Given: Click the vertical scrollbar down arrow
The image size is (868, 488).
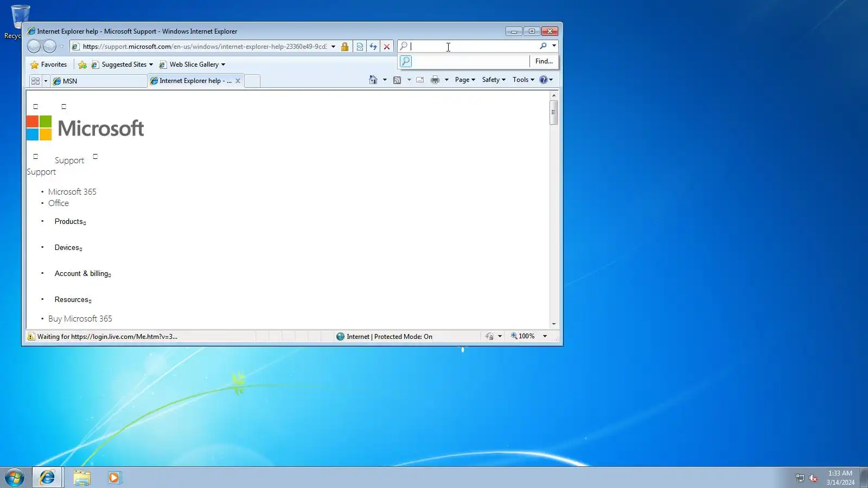Looking at the screenshot, I should (553, 324).
